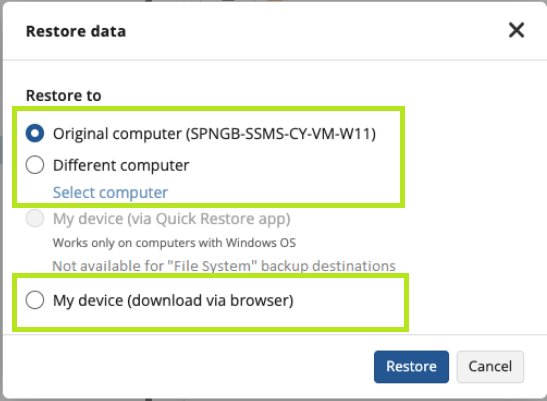Screen dimensions: 547x401
Task: Click the Original computer label text
Action: point(214,134)
